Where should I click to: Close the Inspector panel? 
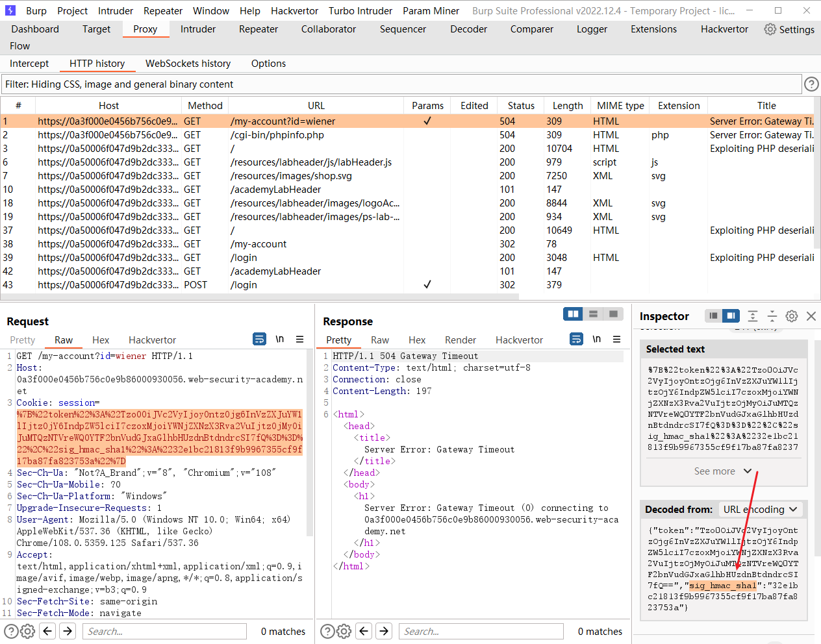pos(811,316)
